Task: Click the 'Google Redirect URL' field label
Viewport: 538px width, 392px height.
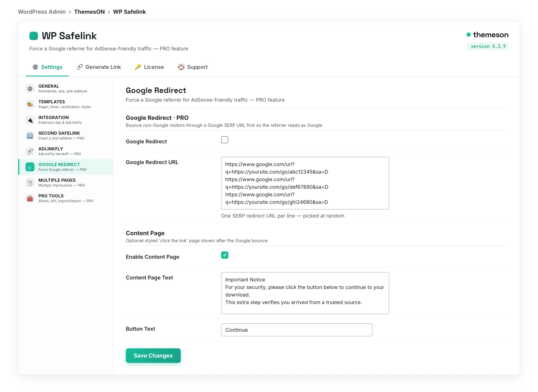Action: (x=152, y=162)
